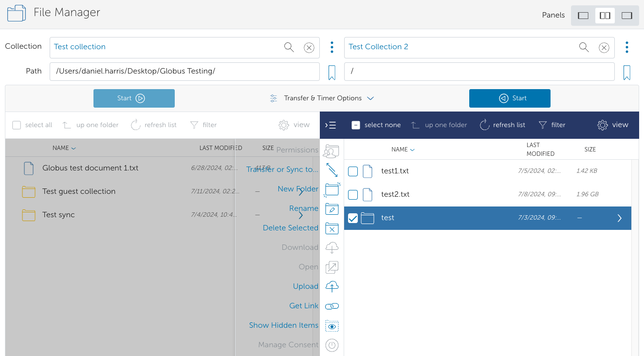
Task: Click the left Path input field
Action: (184, 71)
